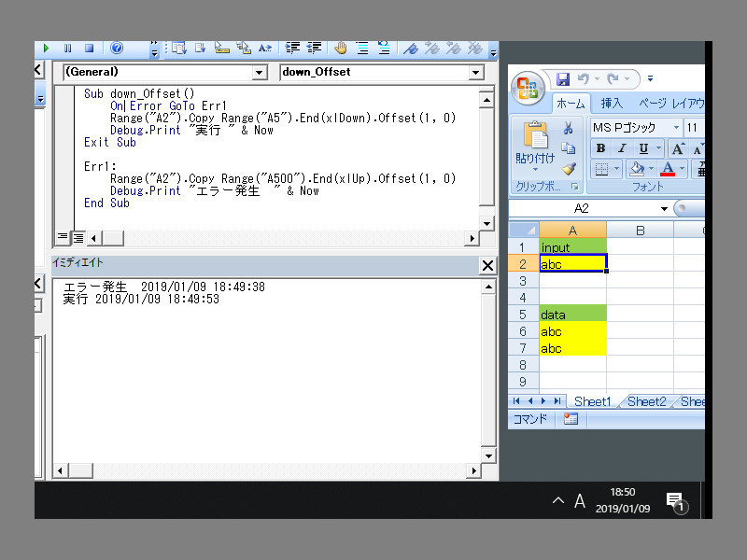Click Immediate window scrollbar down arrow
The height and width of the screenshot is (560, 747).
pyautogui.click(x=488, y=455)
